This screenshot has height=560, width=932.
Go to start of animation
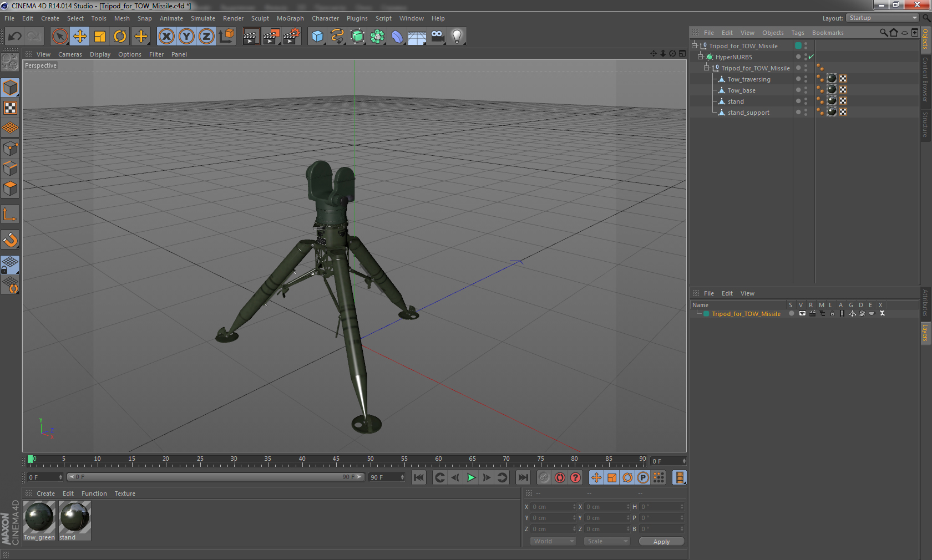click(x=419, y=477)
